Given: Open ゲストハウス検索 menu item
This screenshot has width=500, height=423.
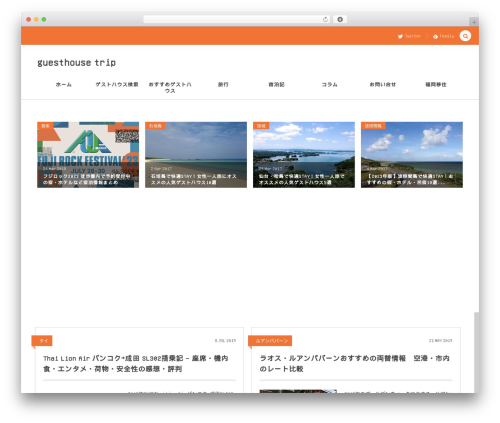Looking at the screenshot, I should coord(117,84).
